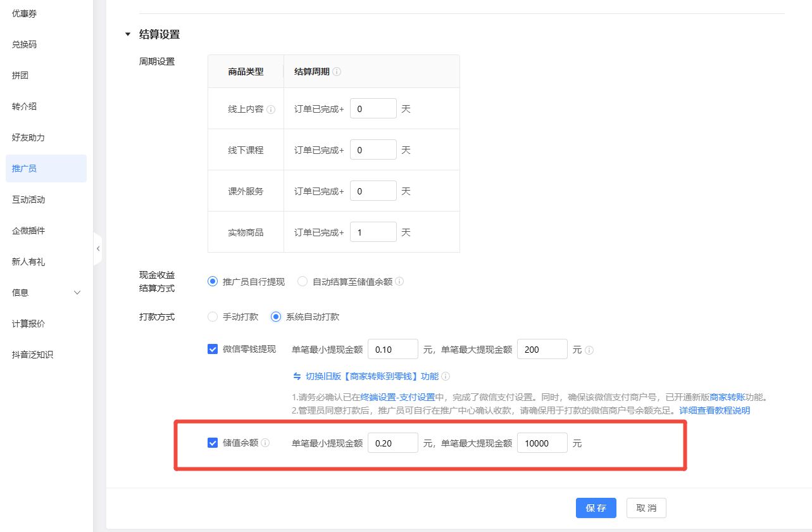Click the 保存 button

[596, 508]
